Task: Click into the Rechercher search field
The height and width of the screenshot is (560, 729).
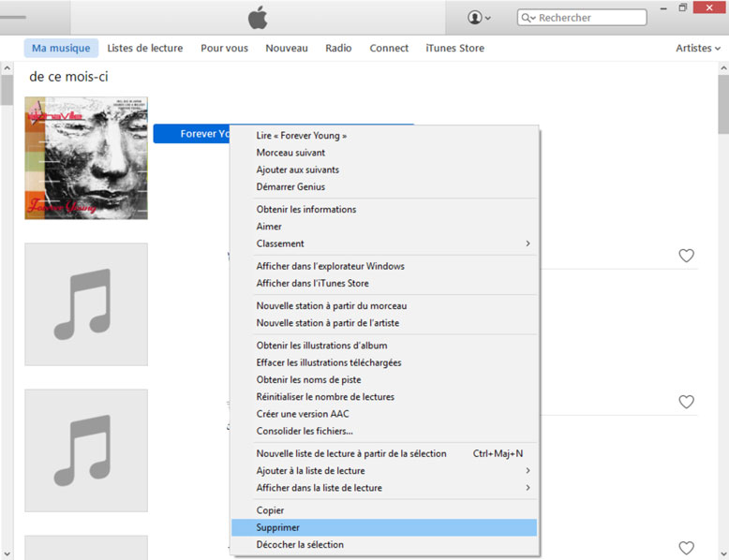Action: tap(582, 18)
